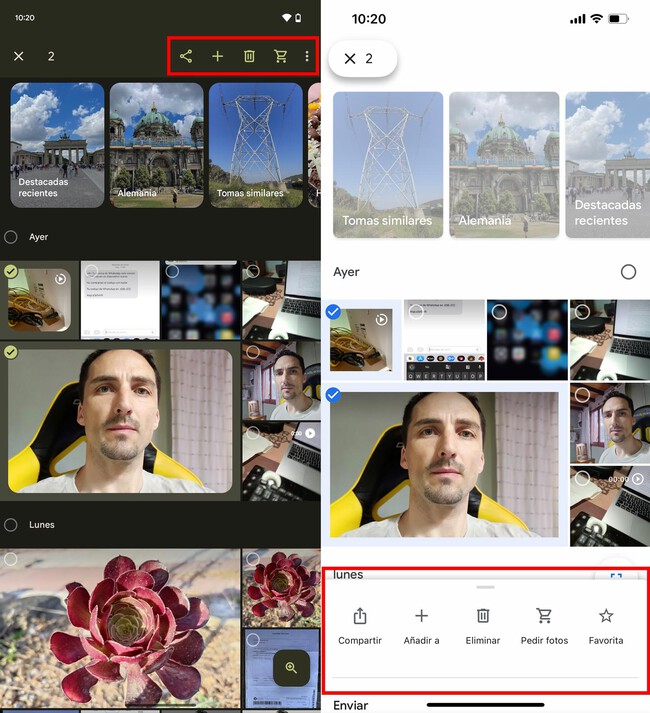This screenshot has width=650, height=713.
Task: Select all Ayer photos on iPhone screen
Action: (628, 272)
